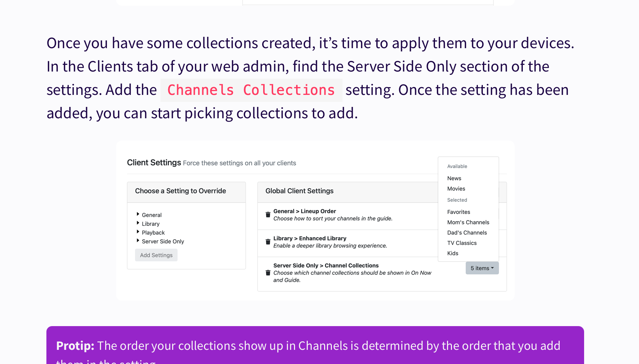Expand the Playback settings tree arrow

pos(138,232)
